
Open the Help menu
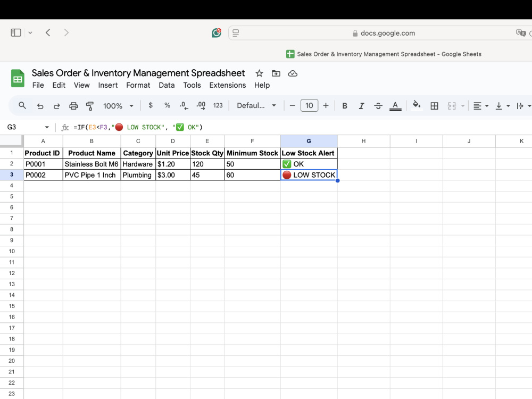(x=262, y=85)
